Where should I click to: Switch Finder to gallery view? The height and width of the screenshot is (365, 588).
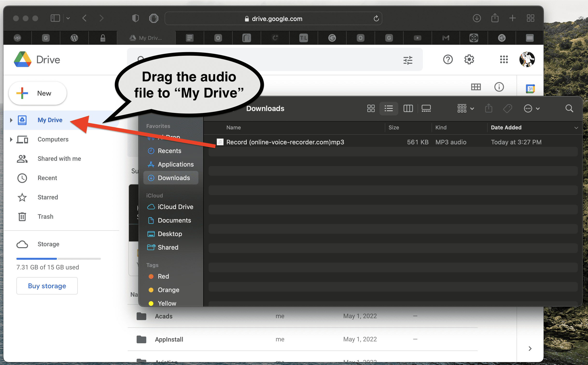[426, 108]
